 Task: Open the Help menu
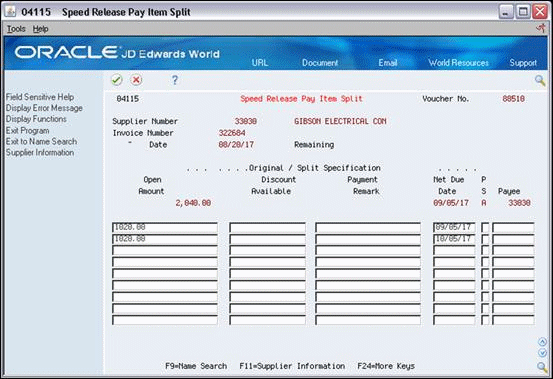(40, 29)
